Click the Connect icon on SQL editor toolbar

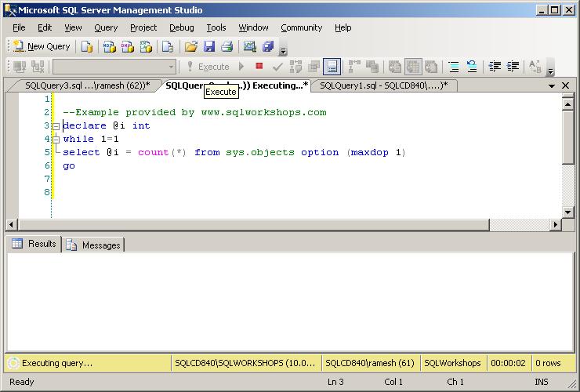(20, 67)
